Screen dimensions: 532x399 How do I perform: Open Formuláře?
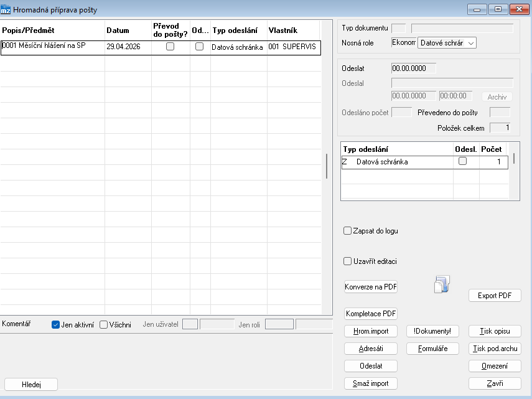[x=432, y=349]
